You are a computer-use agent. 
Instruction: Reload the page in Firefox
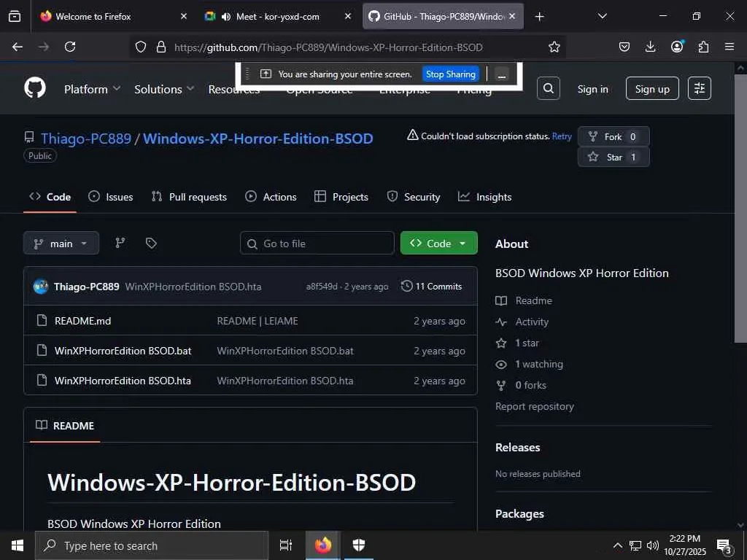tap(70, 47)
